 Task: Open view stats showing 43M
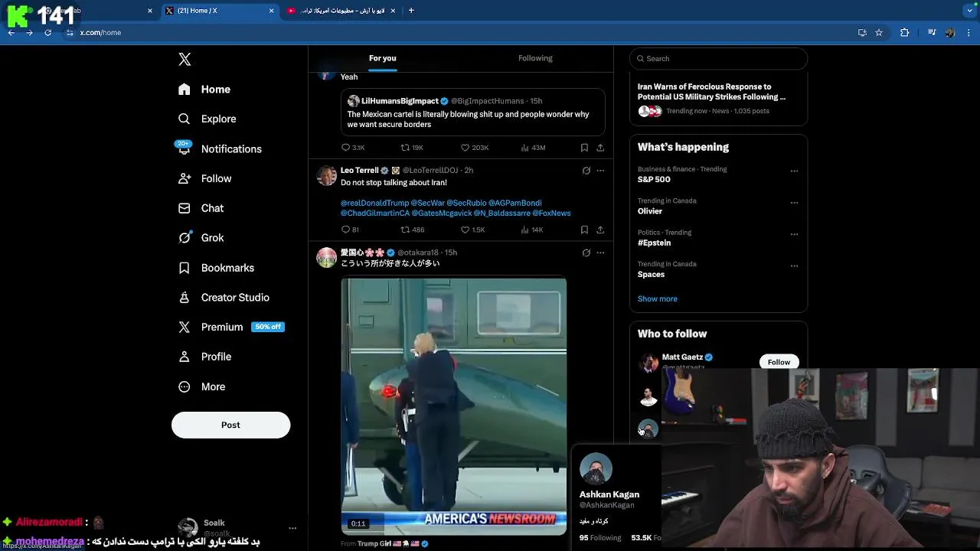(533, 148)
